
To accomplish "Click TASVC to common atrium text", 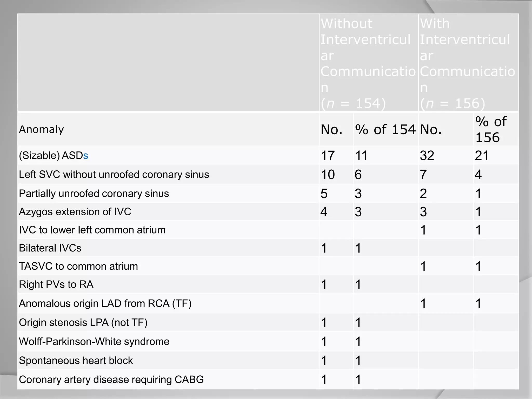I will coord(78,267).
